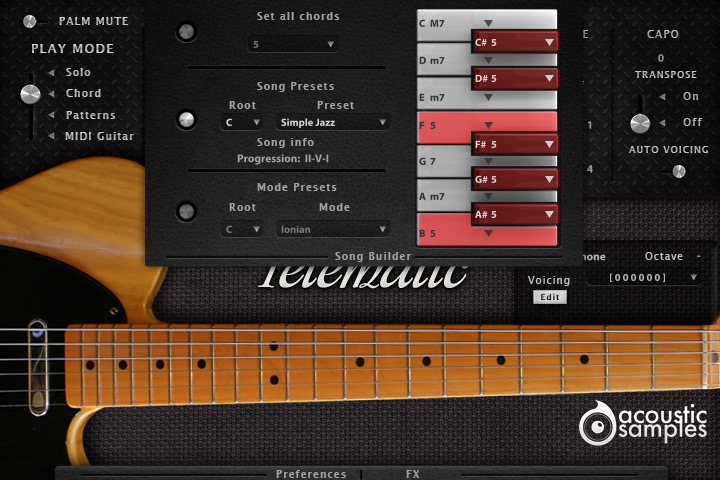Open the D m7 chord key dropdown
Screen dimensions: 720x480
coord(488,61)
